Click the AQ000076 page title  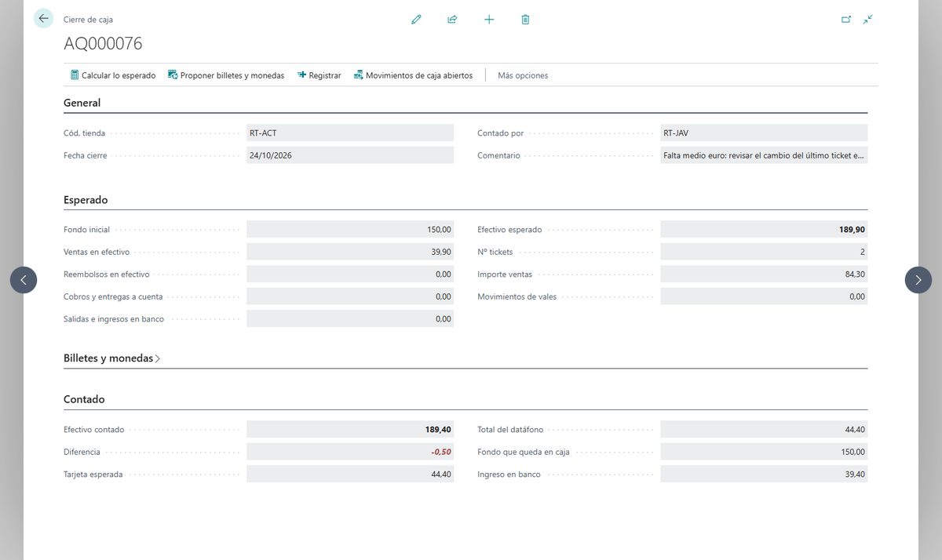pyautogui.click(x=103, y=44)
